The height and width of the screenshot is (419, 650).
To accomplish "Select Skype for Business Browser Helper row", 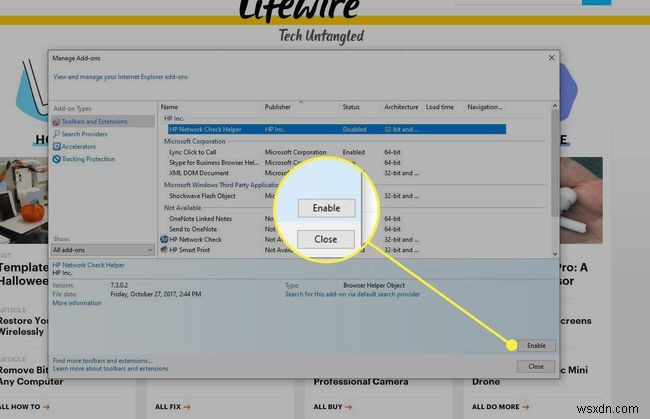I will [337, 162].
